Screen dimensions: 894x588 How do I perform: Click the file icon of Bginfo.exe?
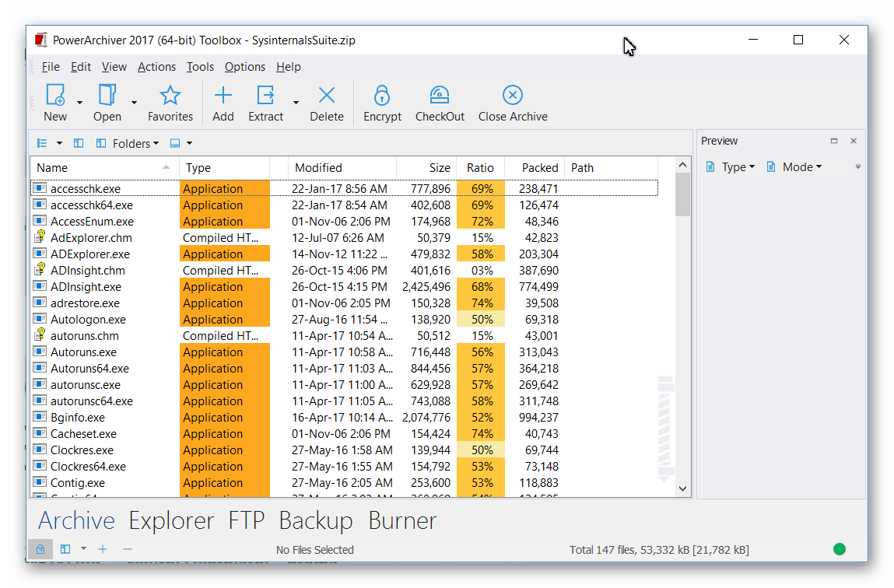coord(40,417)
